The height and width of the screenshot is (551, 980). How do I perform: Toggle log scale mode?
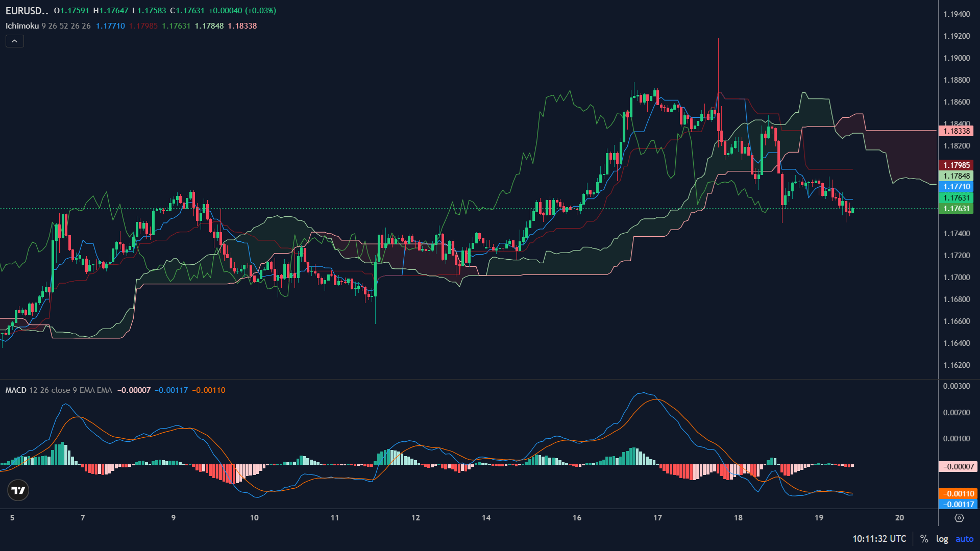tap(942, 539)
